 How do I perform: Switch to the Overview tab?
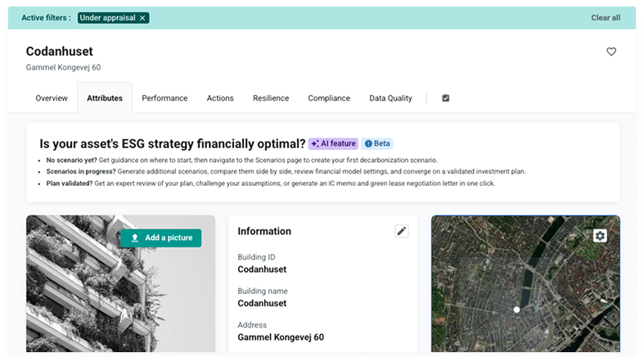click(x=52, y=98)
